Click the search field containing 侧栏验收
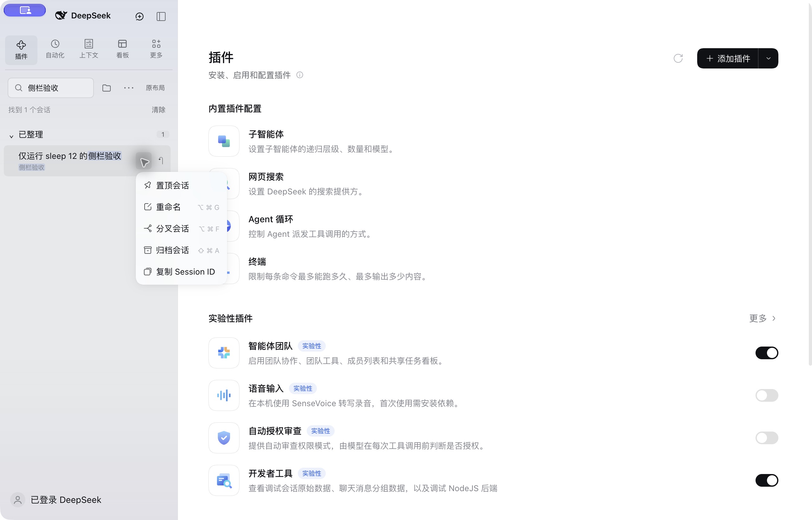 pyautogui.click(x=51, y=88)
